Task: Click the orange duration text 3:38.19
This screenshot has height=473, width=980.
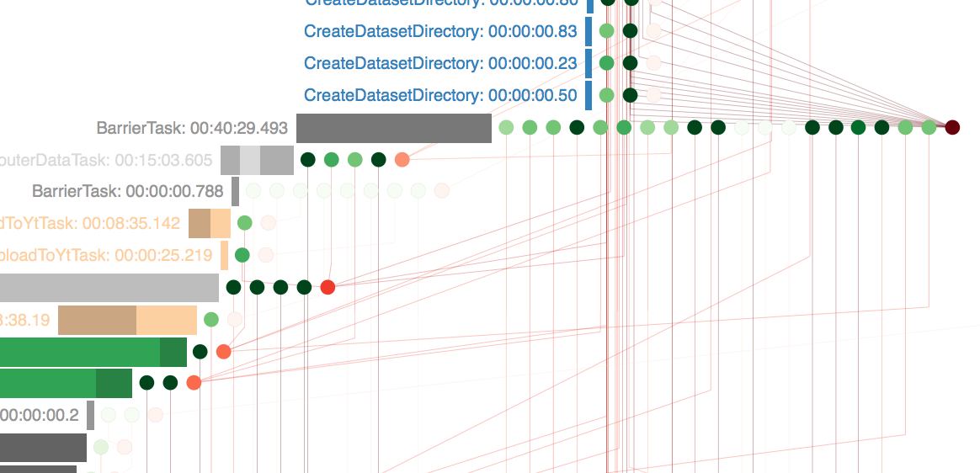Action: (24, 320)
